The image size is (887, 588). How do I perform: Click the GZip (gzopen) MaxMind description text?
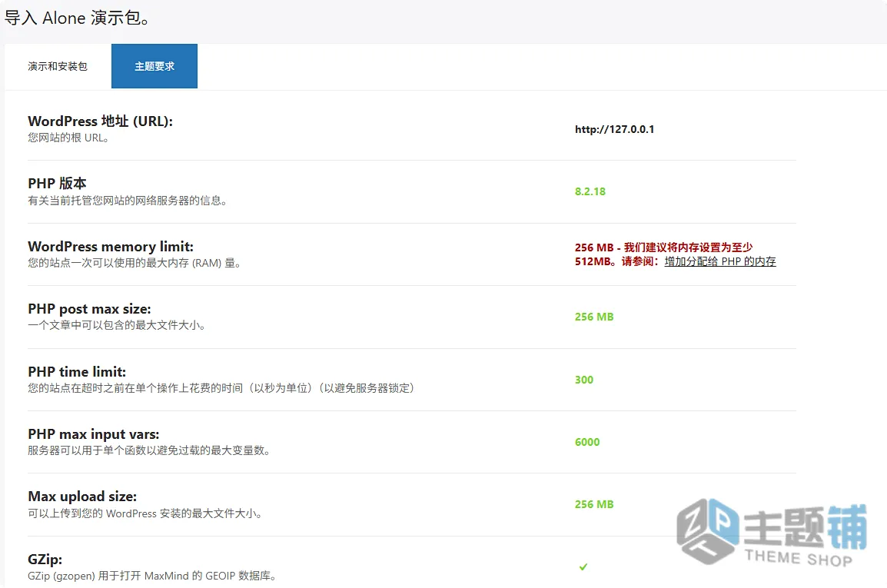[151, 576]
